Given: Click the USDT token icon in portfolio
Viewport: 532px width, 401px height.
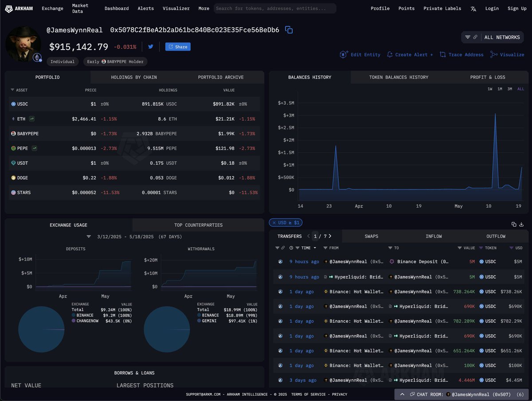Looking at the screenshot, I should coord(13,163).
